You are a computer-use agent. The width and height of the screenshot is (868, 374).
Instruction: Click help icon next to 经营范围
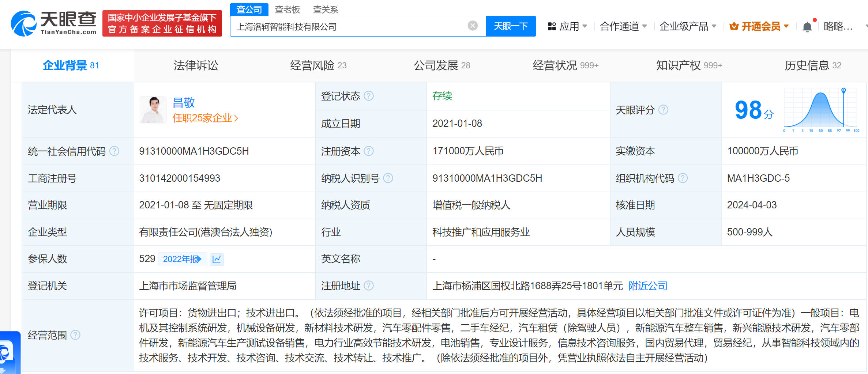pos(75,335)
